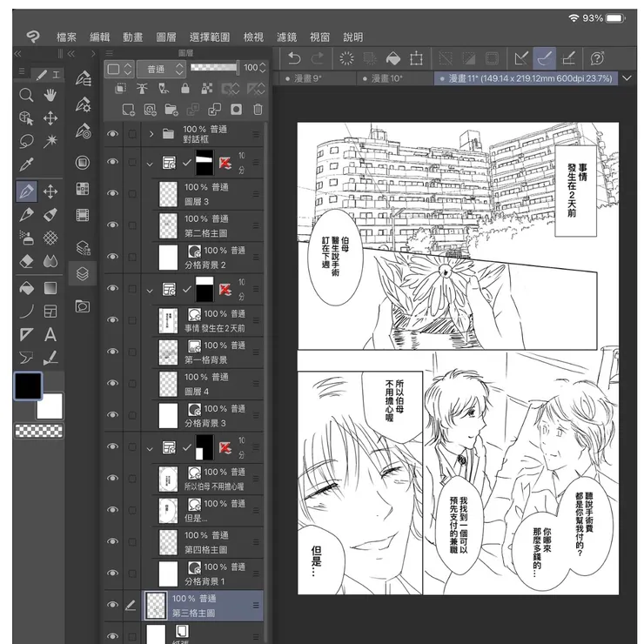This screenshot has width=644, height=644.
Task: Open the canvas tab list chevron
Action: point(627,78)
